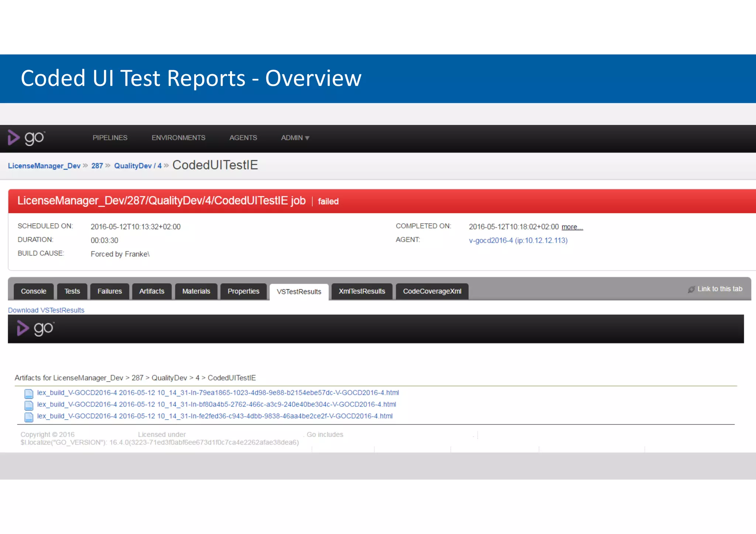The height and width of the screenshot is (534, 756).
Task: Click the file icon for the fe2fed36 html artifact
Action: point(29,417)
